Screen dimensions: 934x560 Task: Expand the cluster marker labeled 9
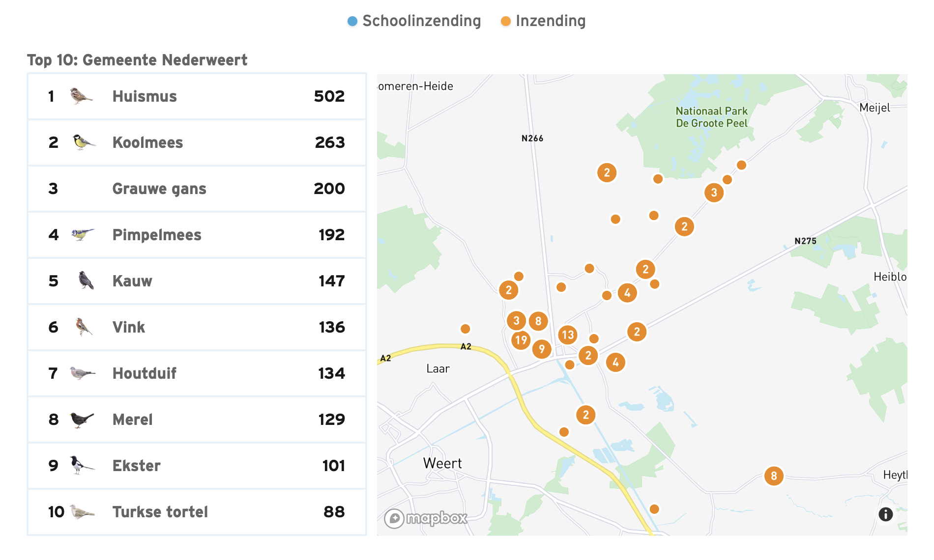(542, 349)
